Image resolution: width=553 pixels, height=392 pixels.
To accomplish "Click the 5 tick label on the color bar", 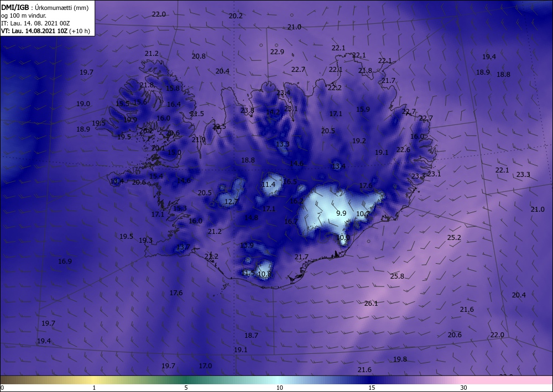I will 186,388.
